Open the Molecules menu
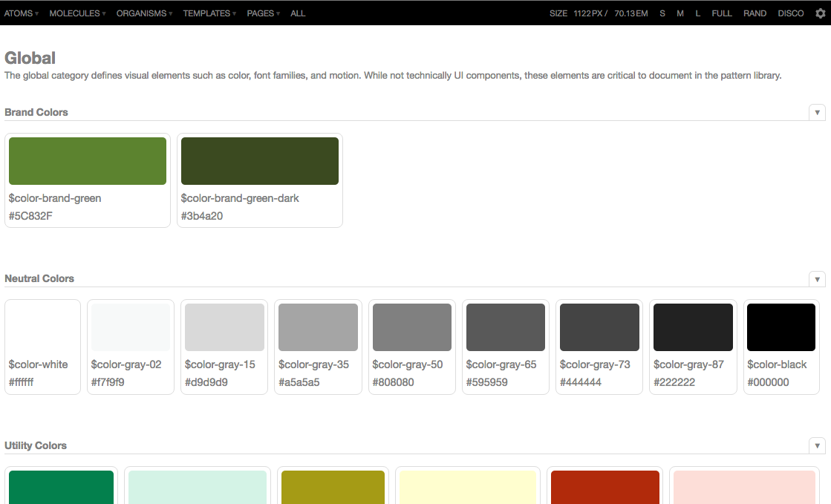Viewport: 831px width, 504px height. click(77, 13)
